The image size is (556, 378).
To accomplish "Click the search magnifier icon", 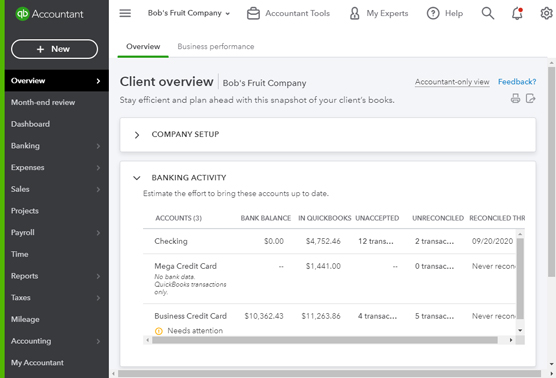I will (488, 13).
